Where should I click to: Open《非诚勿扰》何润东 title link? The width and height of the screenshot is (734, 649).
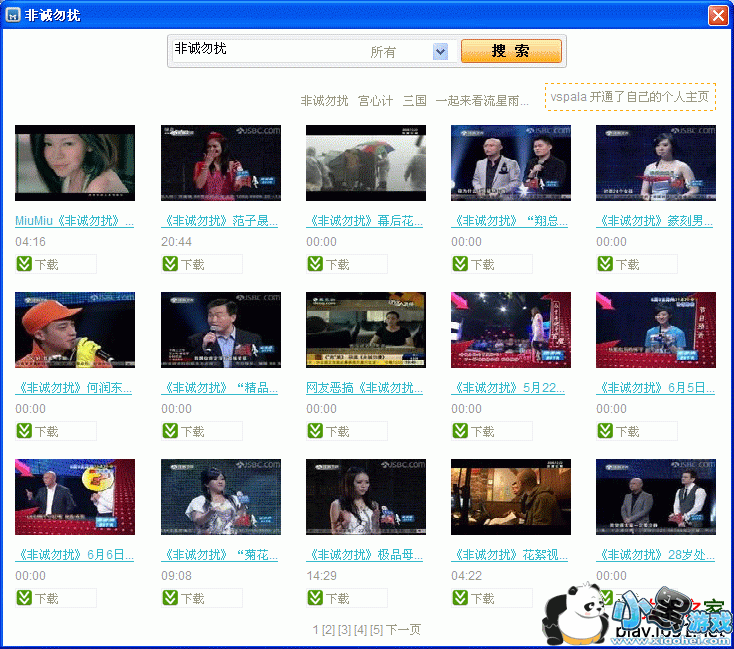coord(73,388)
